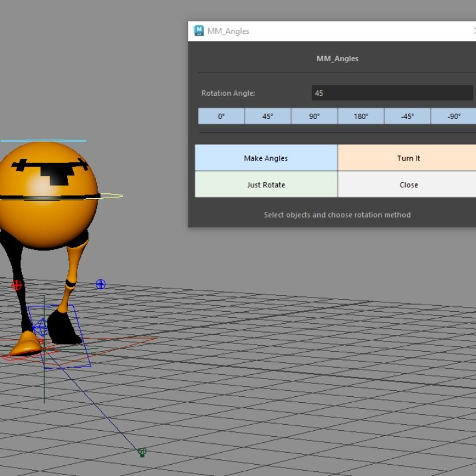Click the Maya logo icon in title bar
The height and width of the screenshot is (476, 476).
tap(199, 31)
